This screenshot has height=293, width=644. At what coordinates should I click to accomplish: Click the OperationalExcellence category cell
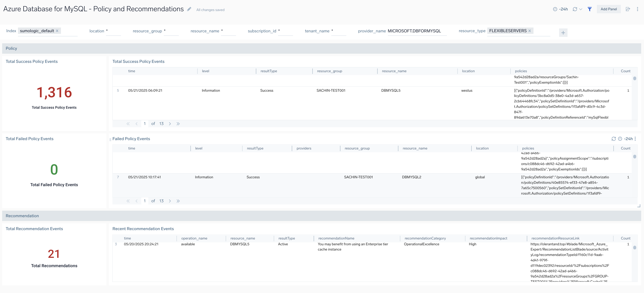421,244
